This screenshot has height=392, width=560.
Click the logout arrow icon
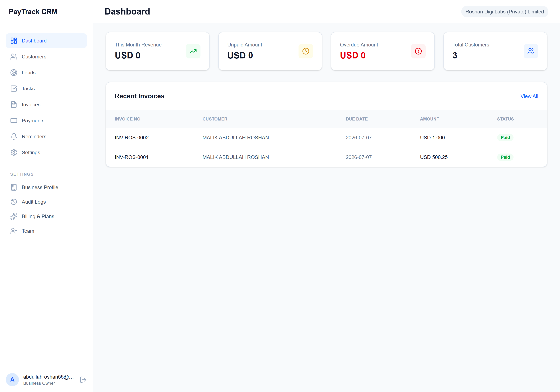click(83, 379)
